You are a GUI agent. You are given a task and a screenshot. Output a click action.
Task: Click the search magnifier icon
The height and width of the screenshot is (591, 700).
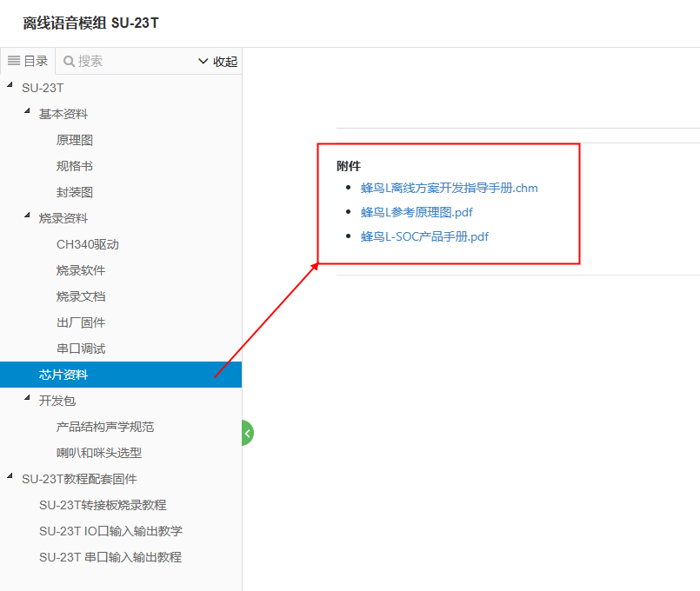point(69,61)
